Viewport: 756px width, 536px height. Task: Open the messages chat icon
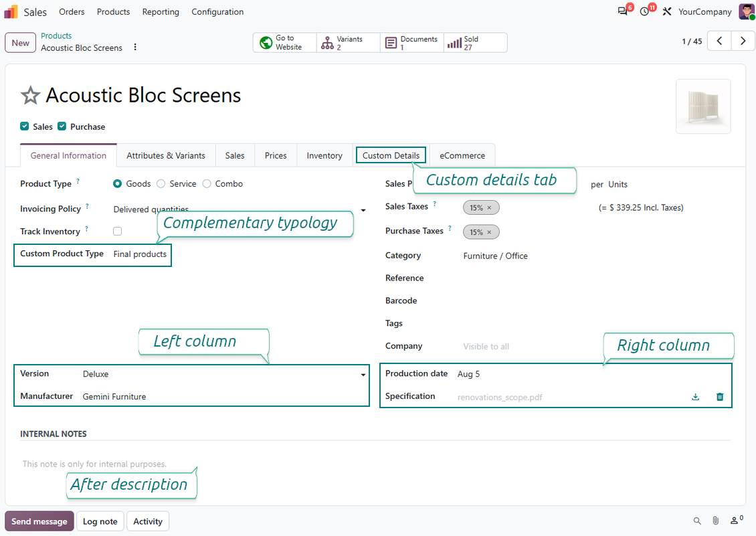pos(622,11)
